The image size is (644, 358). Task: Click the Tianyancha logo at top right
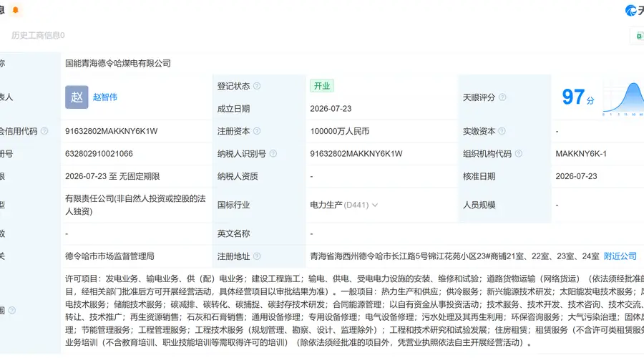tap(634, 10)
